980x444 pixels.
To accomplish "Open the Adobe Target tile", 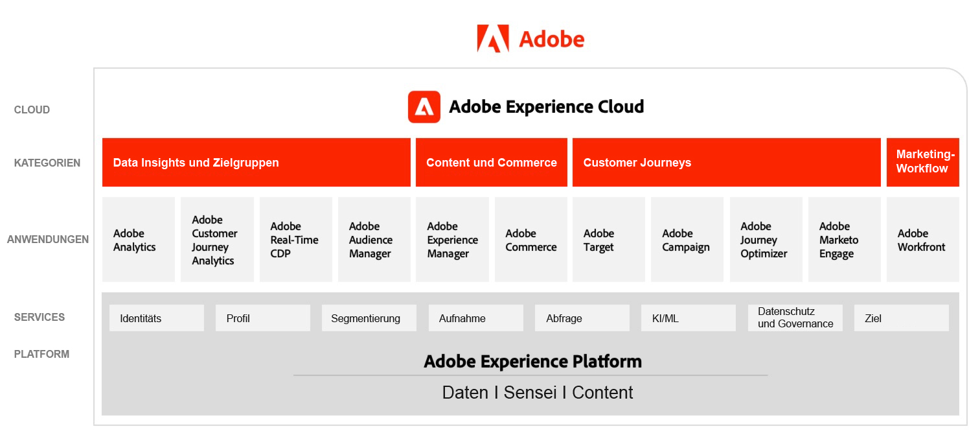I will (609, 240).
